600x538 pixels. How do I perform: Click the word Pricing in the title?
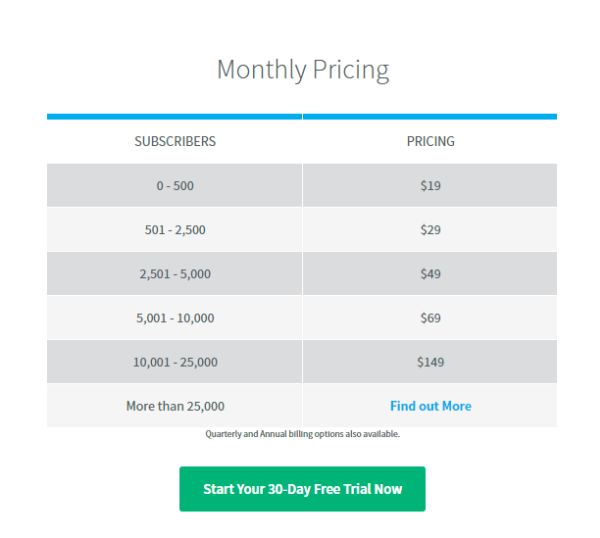351,71
